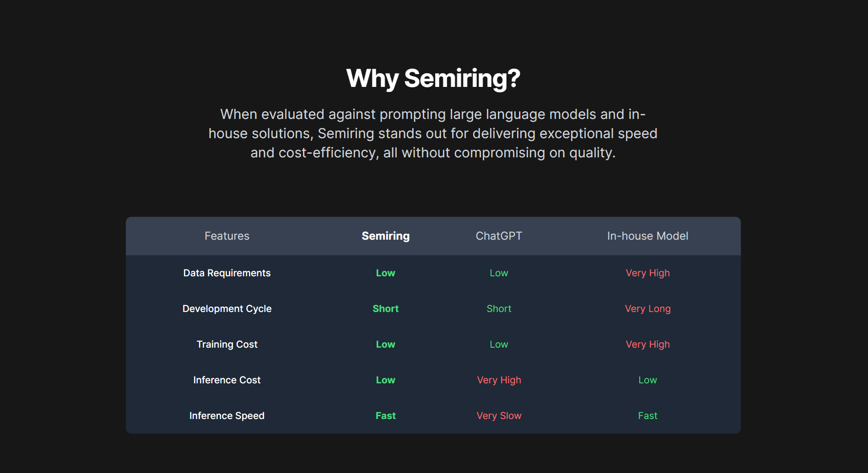Viewport: 868px width, 473px height.
Task: Select the In-house Model column header
Action: [647, 236]
